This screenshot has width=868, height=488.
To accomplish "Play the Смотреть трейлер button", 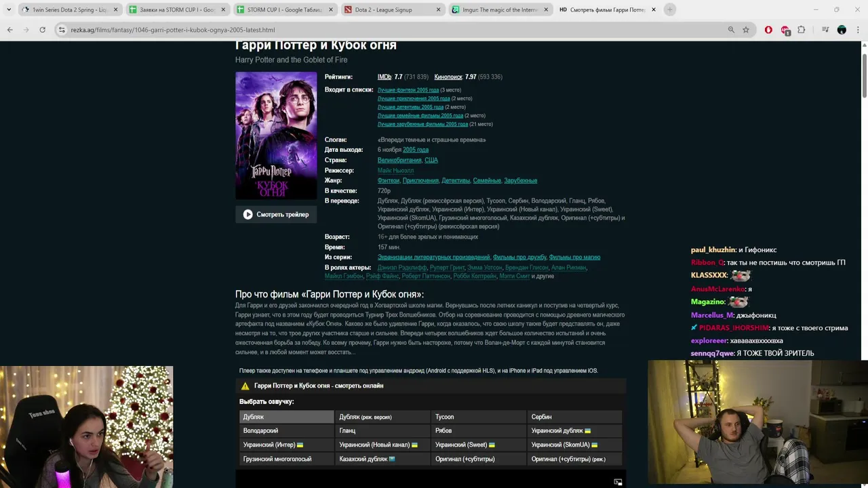I will coord(276,214).
